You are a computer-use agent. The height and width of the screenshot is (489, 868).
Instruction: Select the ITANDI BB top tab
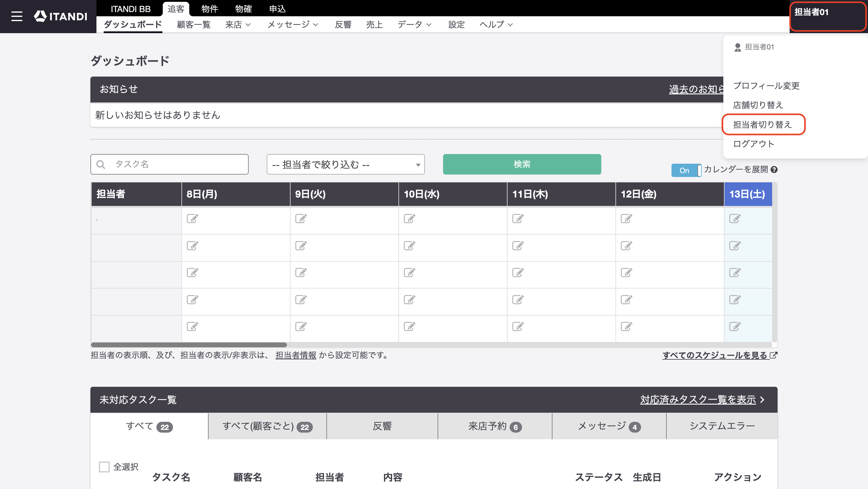131,9
